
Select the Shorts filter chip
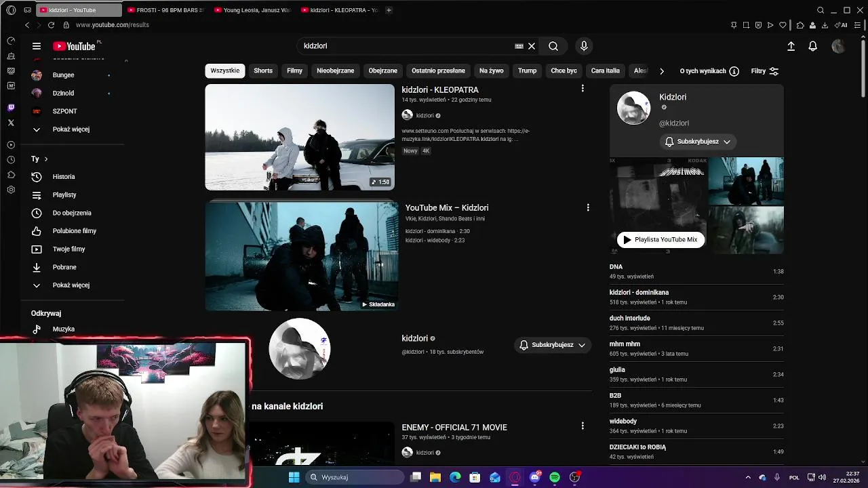[263, 70]
